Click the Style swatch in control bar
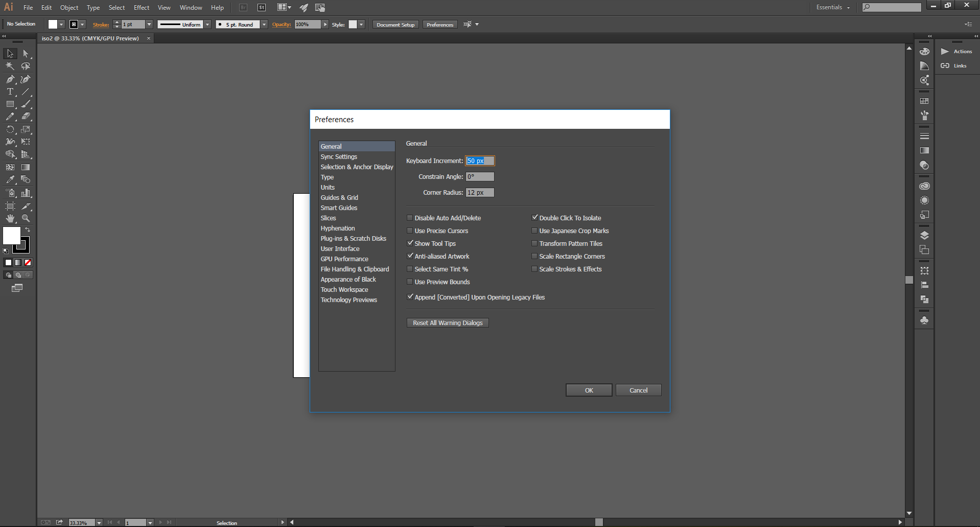The width and height of the screenshot is (980, 527). 353,25
